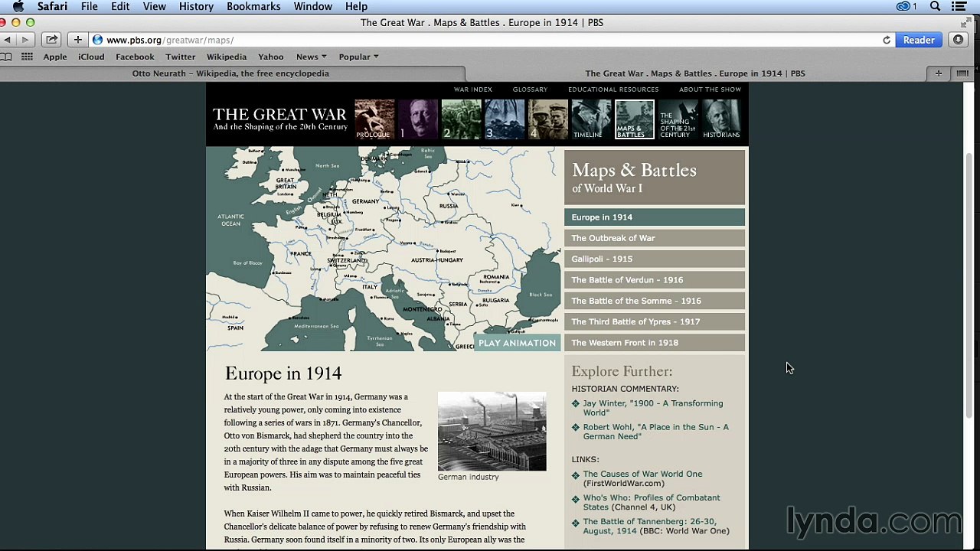Select The Outbreak of War entry
This screenshot has height=551, width=980.
[x=655, y=238]
